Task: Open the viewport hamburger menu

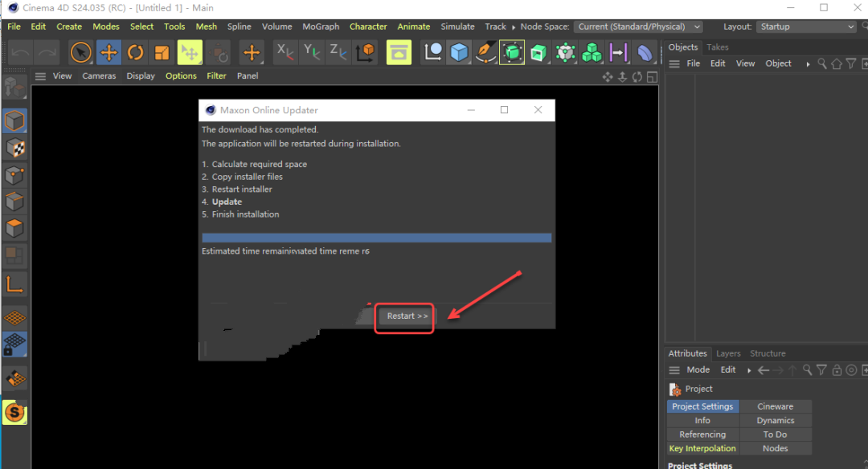Action: 40,76
